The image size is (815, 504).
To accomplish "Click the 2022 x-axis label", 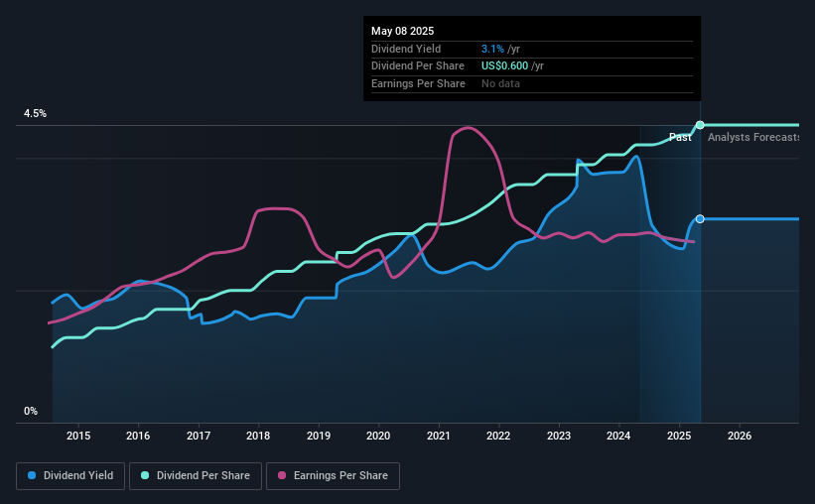I will click(x=498, y=436).
